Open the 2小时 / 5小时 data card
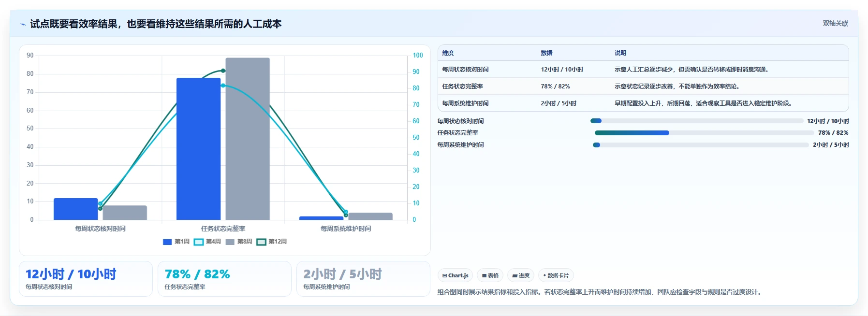 pos(363,279)
